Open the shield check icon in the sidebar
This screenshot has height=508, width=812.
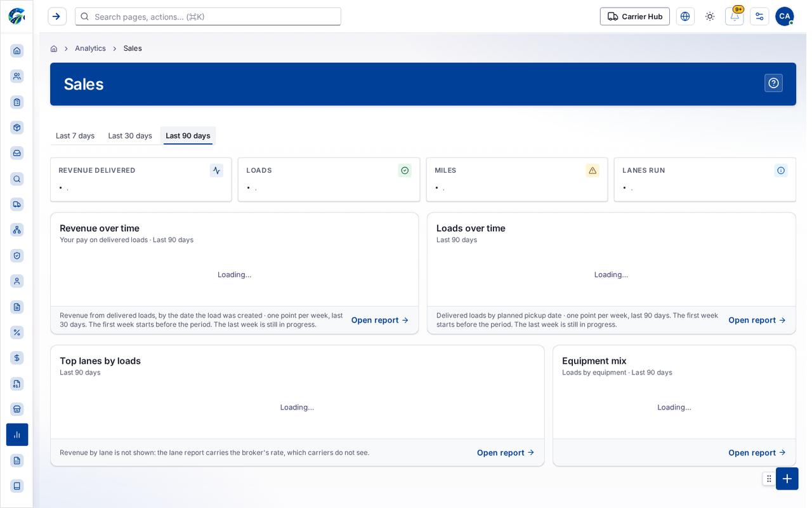point(17,256)
